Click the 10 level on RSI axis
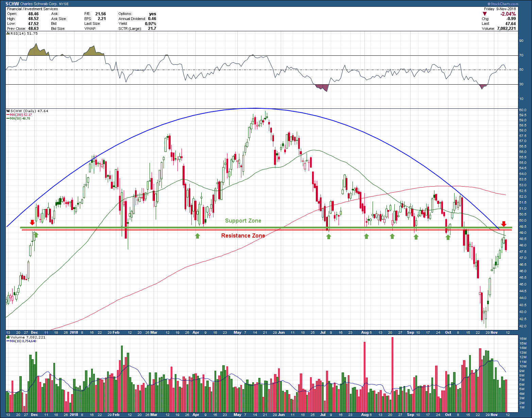The width and height of the screenshot is (532, 418). [x=521, y=99]
